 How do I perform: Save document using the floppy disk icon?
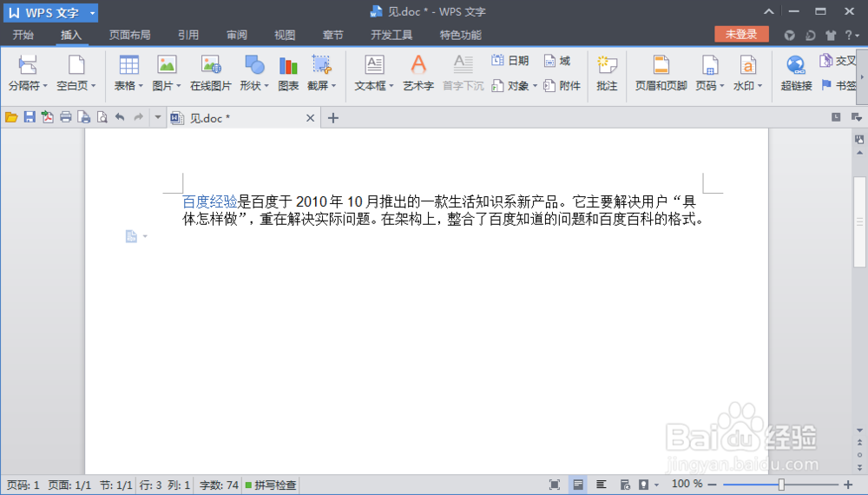[x=30, y=117]
